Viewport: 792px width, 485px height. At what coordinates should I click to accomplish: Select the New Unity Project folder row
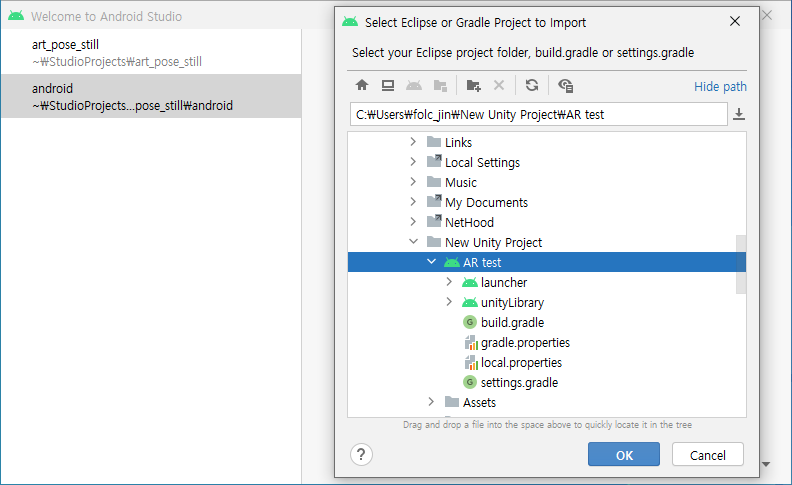tap(547, 242)
